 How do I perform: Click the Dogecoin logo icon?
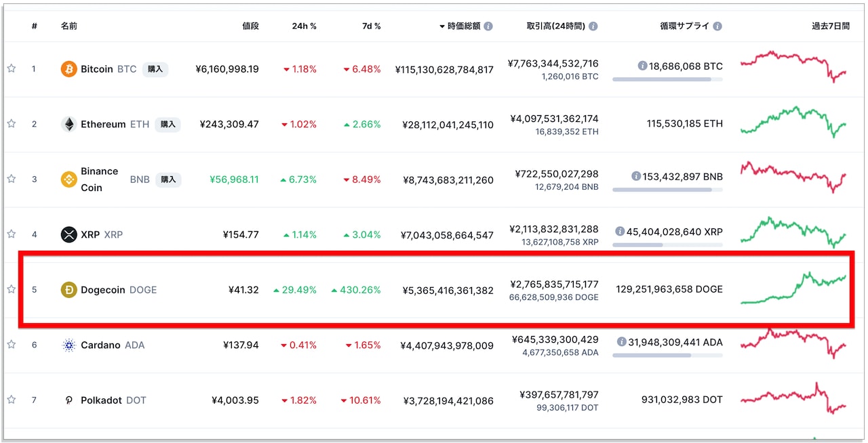(x=68, y=290)
